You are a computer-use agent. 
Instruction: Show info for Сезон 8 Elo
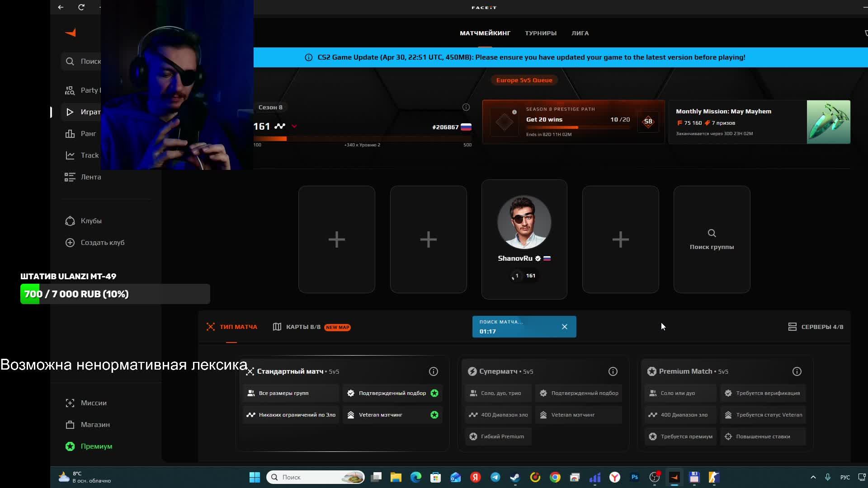(x=466, y=107)
